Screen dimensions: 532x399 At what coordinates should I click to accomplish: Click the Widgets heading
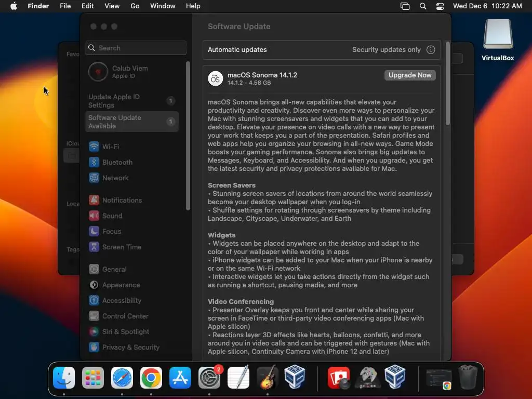[221, 235]
